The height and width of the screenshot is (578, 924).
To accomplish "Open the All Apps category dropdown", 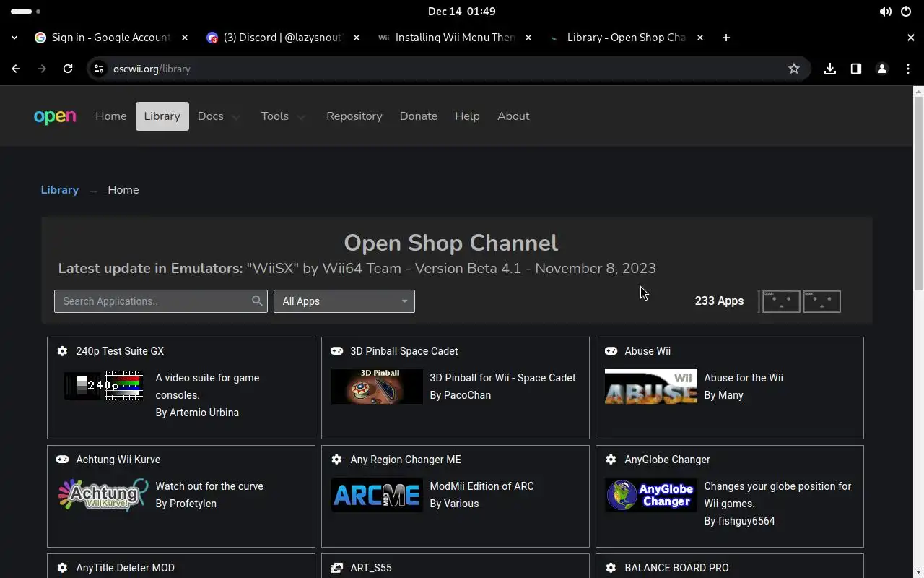I will [x=344, y=301].
